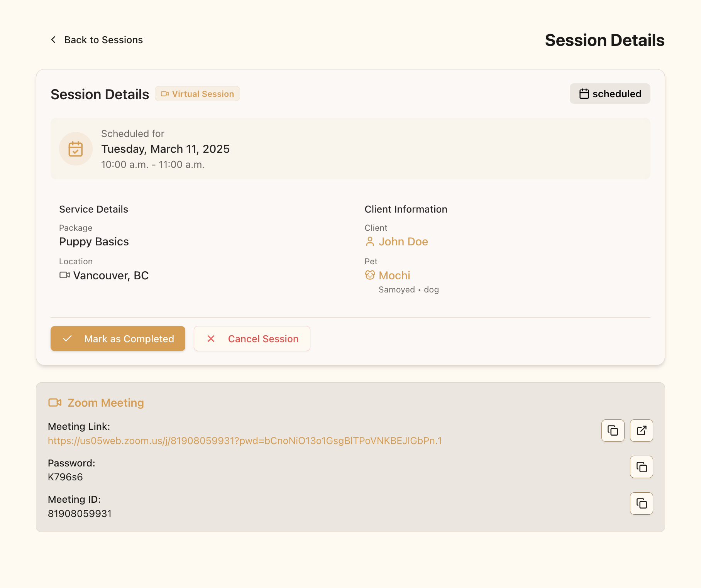Click the pet icon beside Mochi

(370, 275)
